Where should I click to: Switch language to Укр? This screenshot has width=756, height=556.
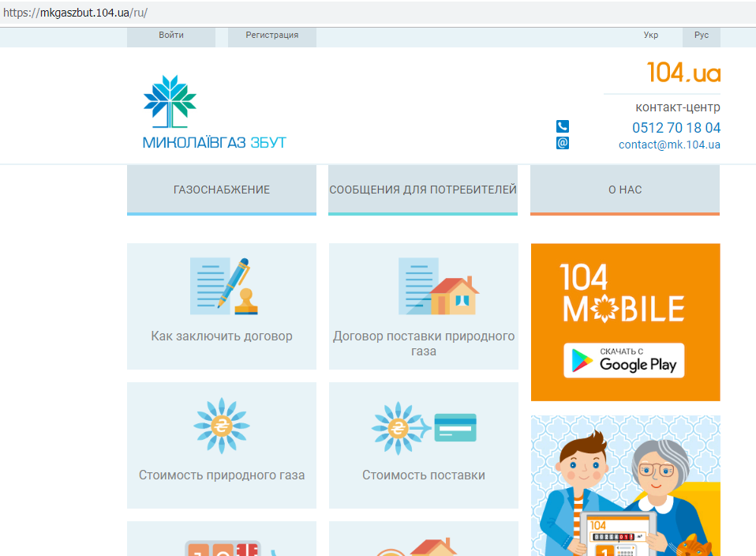pos(650,36)
